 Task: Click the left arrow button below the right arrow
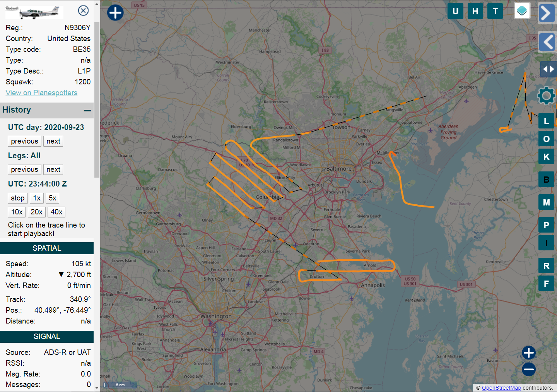tap(547, 42)
